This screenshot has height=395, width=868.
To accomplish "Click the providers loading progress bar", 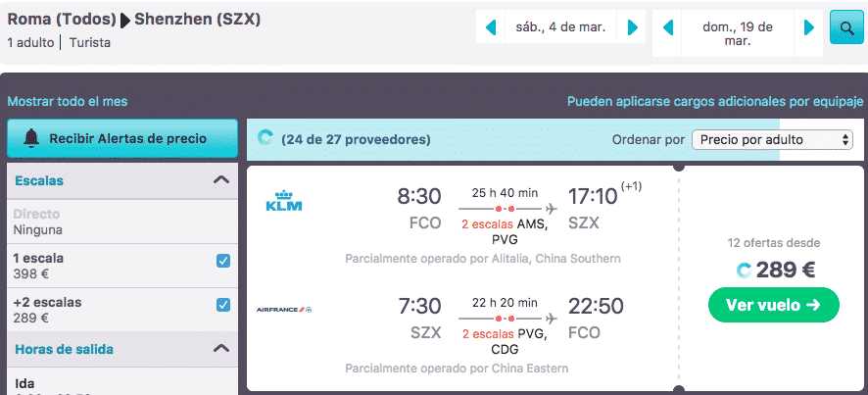I will (x=555, y=139).
